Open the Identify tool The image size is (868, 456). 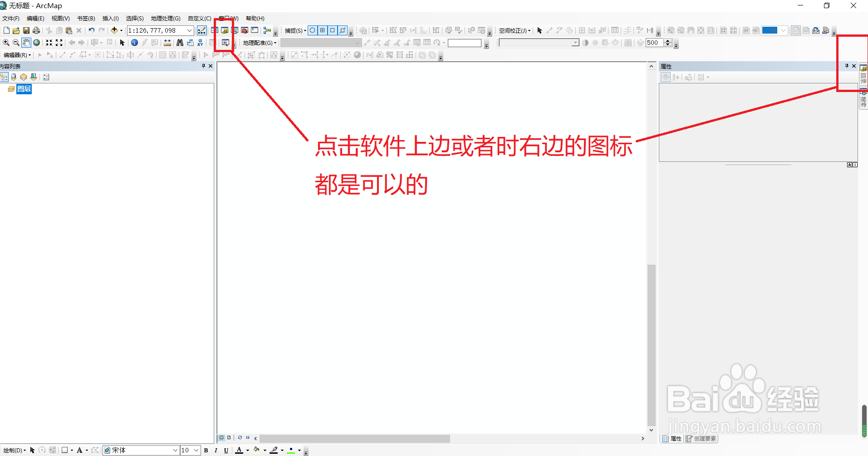point(134,42)
